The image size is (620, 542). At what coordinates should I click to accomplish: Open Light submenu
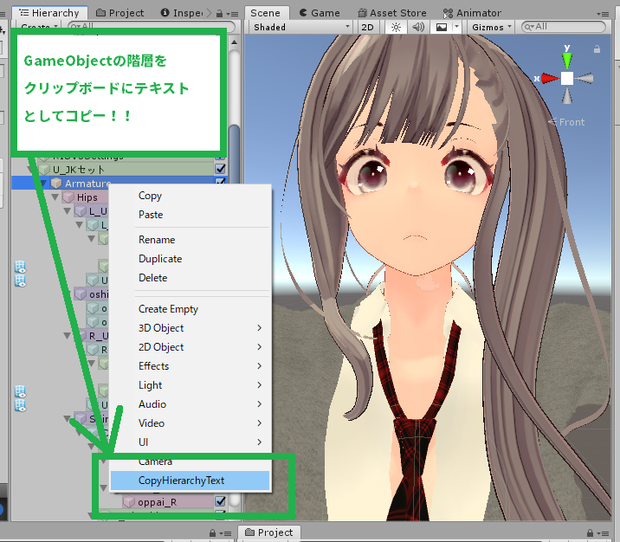click(190, 385)
